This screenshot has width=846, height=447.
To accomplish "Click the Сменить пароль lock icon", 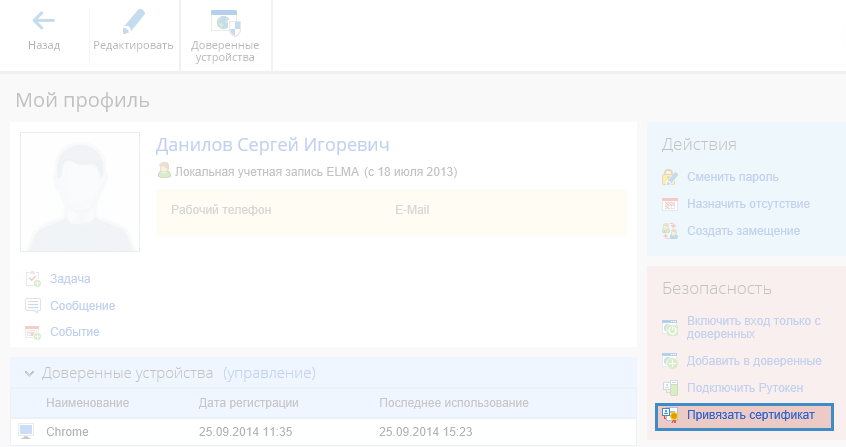I will (x=670, y=177).
